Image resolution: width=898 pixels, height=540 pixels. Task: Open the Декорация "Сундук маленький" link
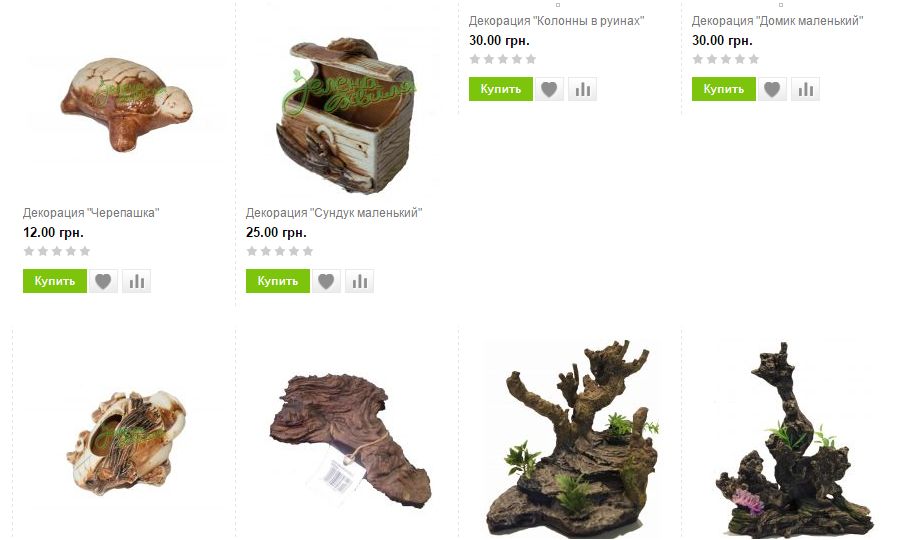(x=334, y=212)
